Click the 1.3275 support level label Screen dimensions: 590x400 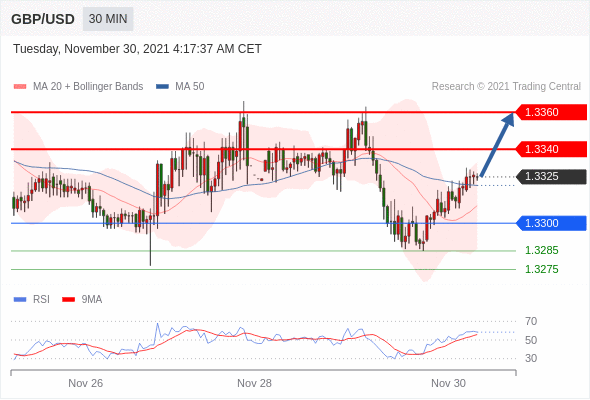click(x=541, y=269)
